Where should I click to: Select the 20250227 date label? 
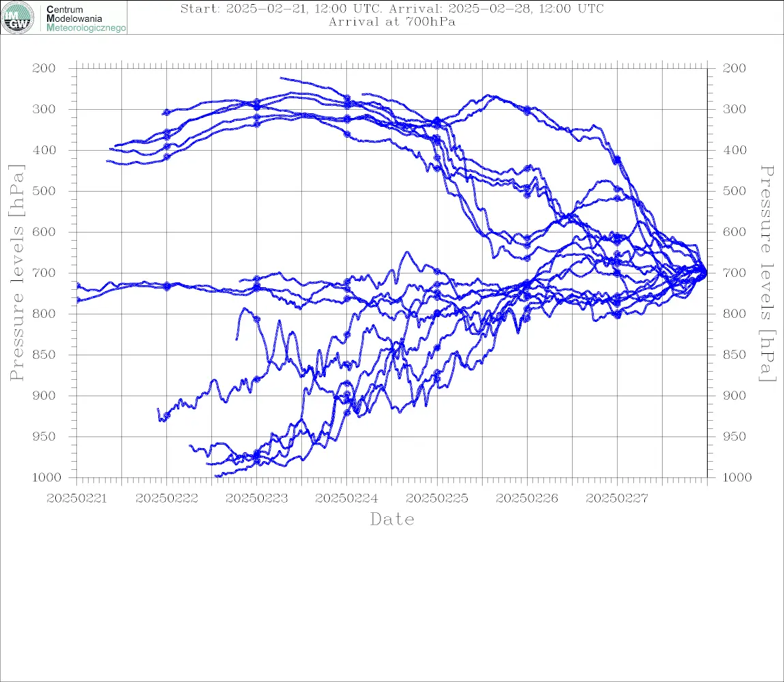[617, 499]
